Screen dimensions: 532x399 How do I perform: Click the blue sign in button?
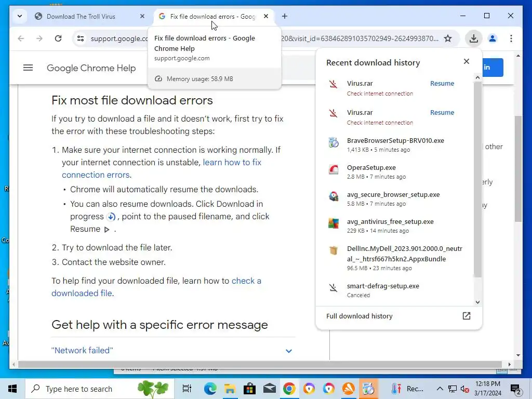click(493, 67)
